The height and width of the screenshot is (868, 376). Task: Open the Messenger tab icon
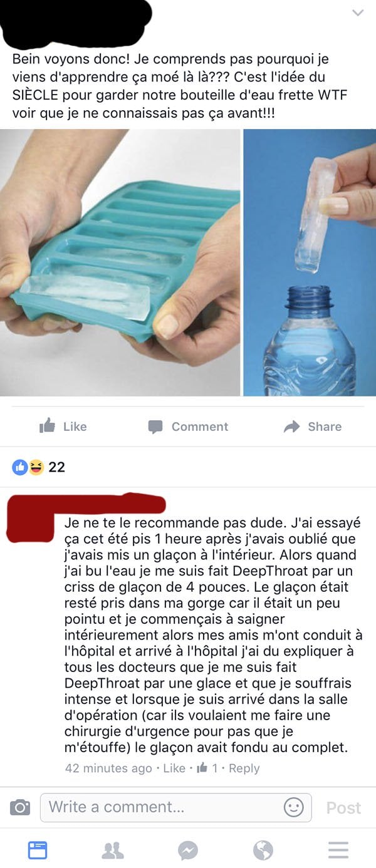(x=188, y=850)
